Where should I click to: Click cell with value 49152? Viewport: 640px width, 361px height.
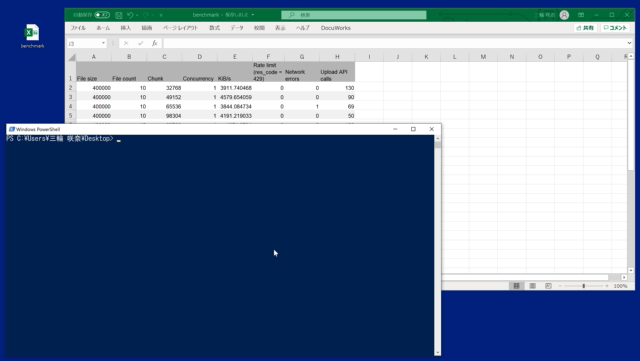point(164,97)
